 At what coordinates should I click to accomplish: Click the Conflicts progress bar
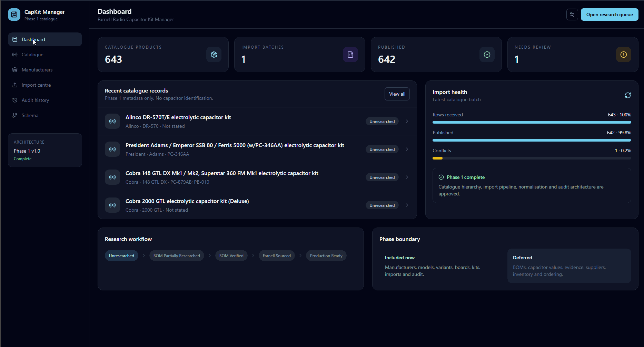(532, 158)
